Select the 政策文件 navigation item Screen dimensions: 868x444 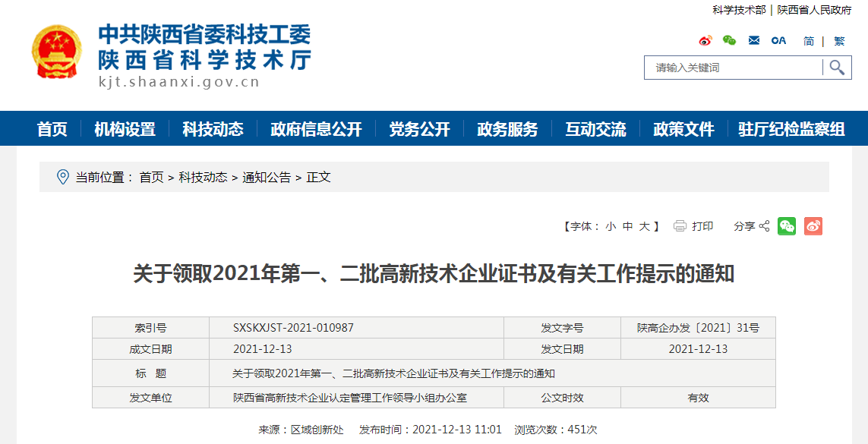pos(683,129)
